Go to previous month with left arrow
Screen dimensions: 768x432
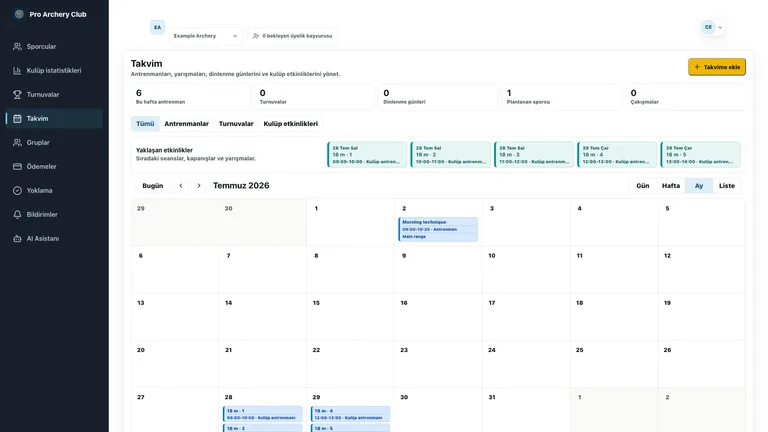[x=181, y=186]
